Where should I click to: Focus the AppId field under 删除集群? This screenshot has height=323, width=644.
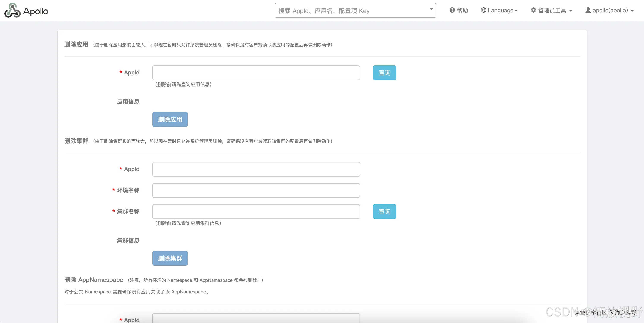tap(256, 169)
